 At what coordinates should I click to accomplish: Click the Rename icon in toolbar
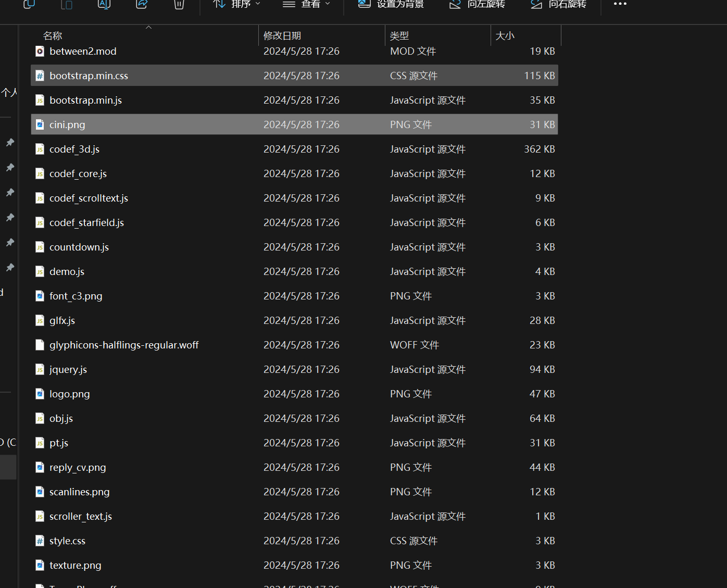104,4
